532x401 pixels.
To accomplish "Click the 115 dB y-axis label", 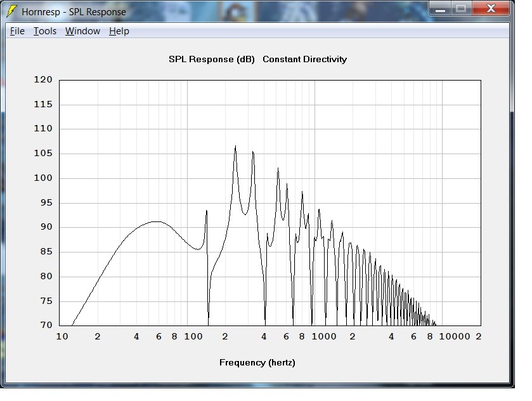I will 43,105.
